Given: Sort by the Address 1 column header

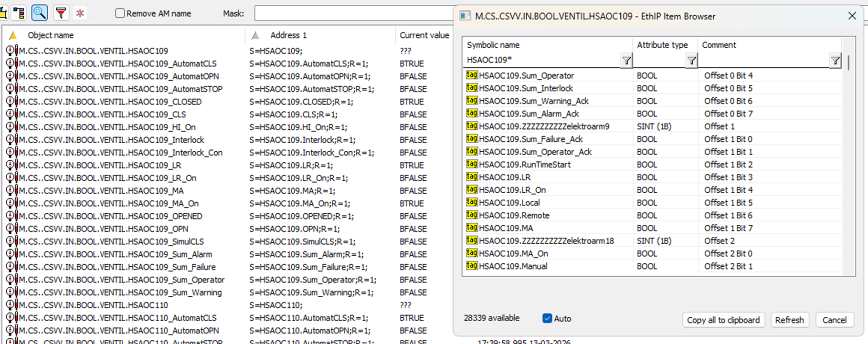Looking at the screenshot, I should click(x=288, y=35).
